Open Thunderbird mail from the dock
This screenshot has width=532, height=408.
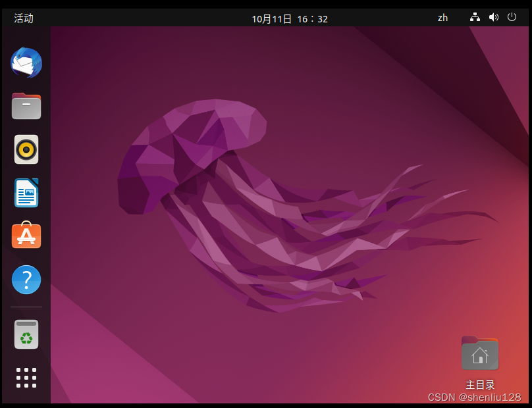pos(26,63)
